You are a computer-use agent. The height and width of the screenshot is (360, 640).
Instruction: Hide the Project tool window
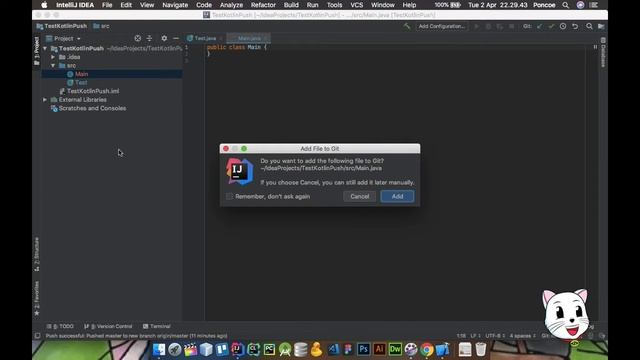tap(176, 38)
